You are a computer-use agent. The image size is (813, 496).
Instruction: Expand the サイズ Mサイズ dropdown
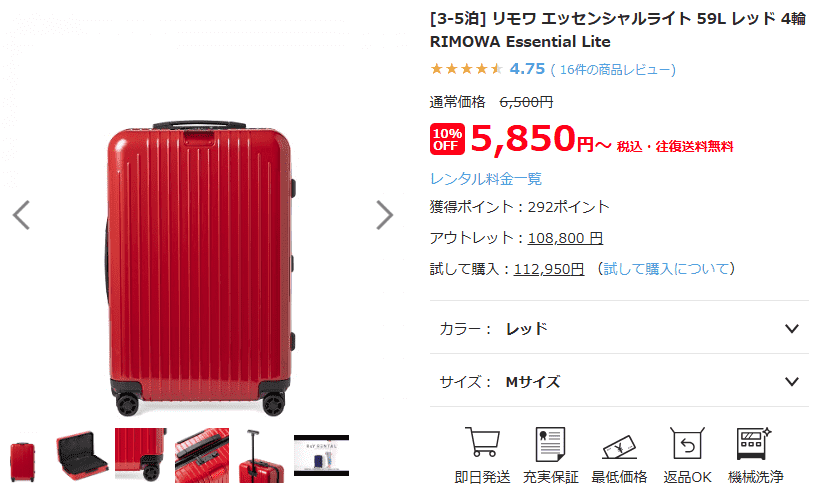point(619,381)
